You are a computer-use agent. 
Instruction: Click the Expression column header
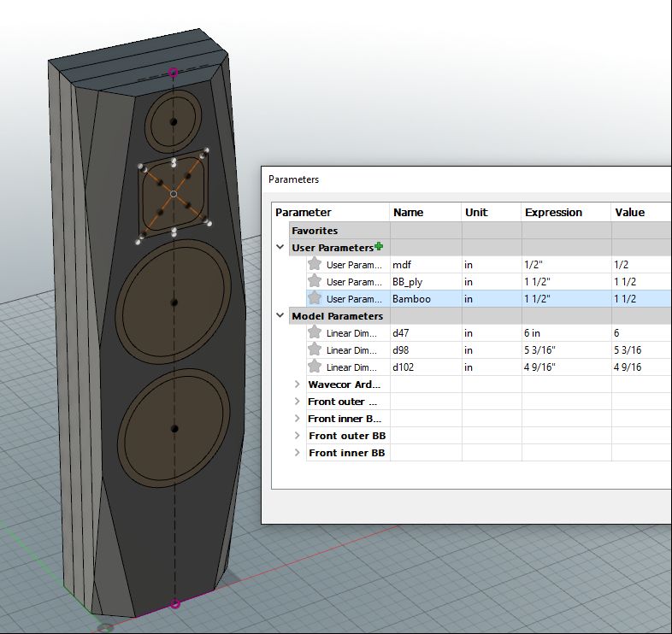click(566, 213)
